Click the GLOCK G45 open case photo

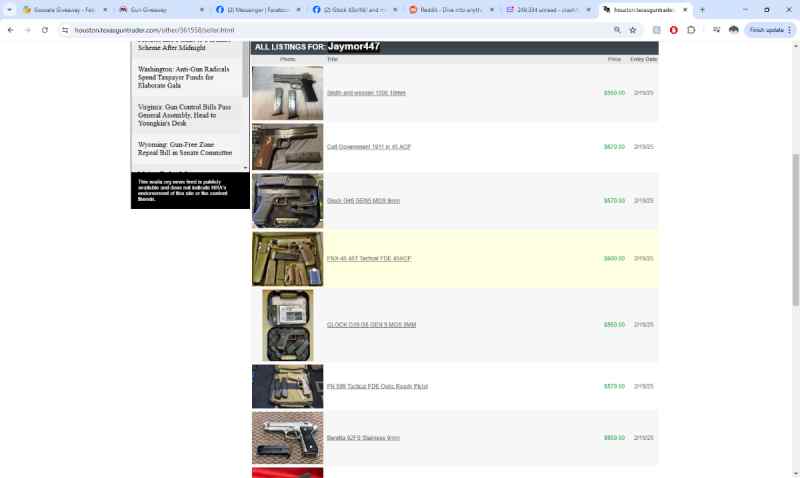point(288,325)
